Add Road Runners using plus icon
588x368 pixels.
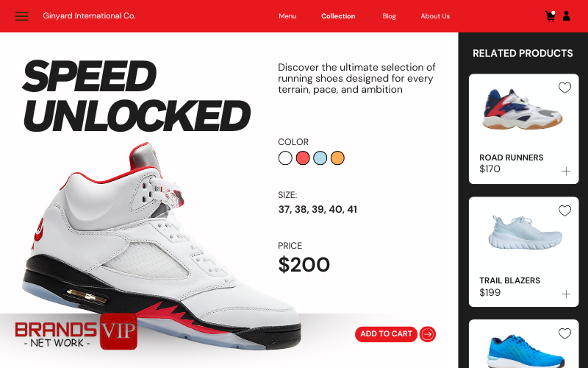click(566, 171)
